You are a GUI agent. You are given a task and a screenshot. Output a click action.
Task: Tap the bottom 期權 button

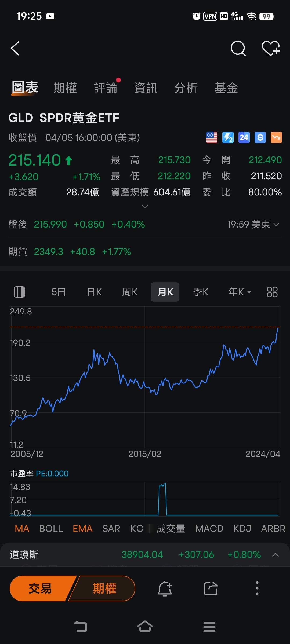104,588
